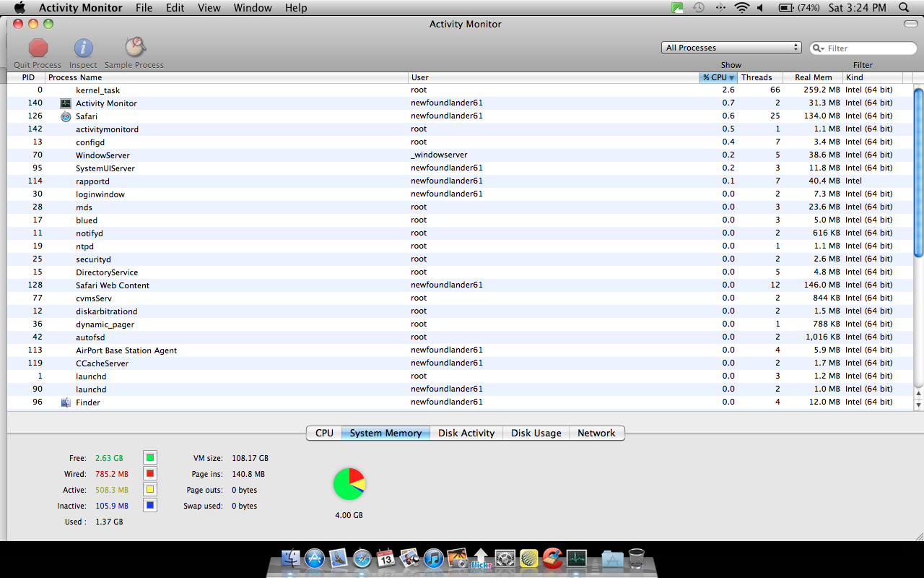Click the Sample Process icon

click(x=135, y=48)
